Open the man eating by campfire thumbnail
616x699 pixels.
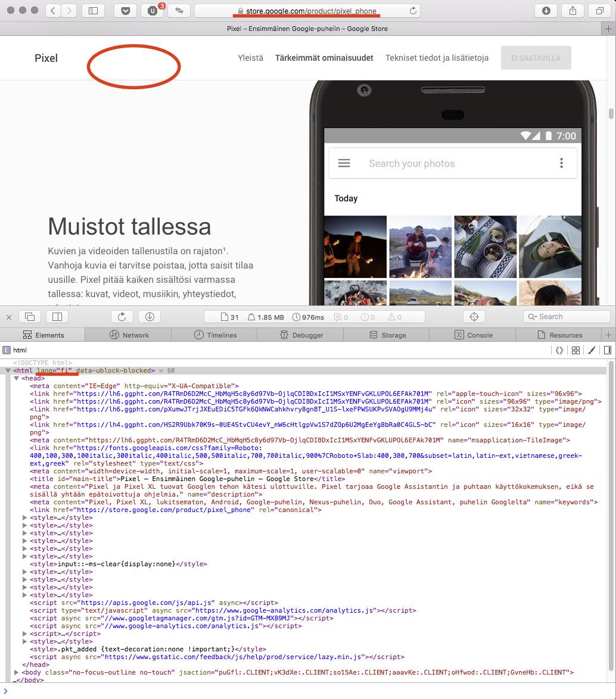pyautogui.click(x=420, y=247)
